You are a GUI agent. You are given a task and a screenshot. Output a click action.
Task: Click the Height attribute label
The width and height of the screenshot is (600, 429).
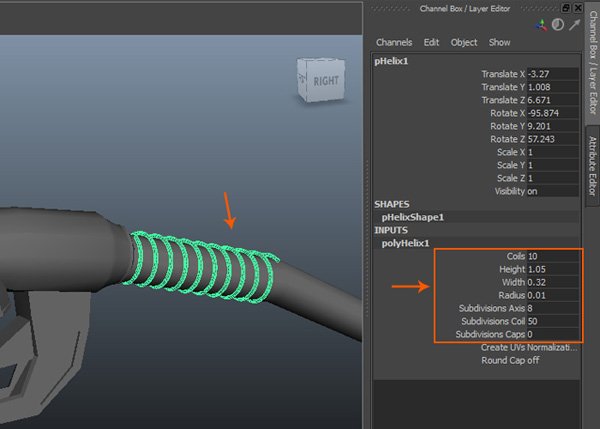pos(512,269)
